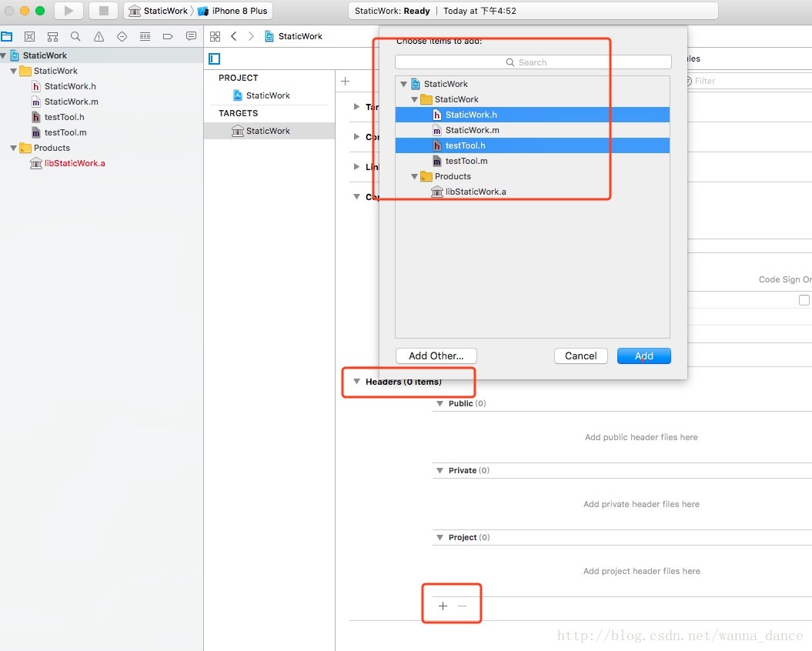Click the plus button under Headers
Image resolution: width=812 pixels, height=651 pixels.
click(443, 606)
